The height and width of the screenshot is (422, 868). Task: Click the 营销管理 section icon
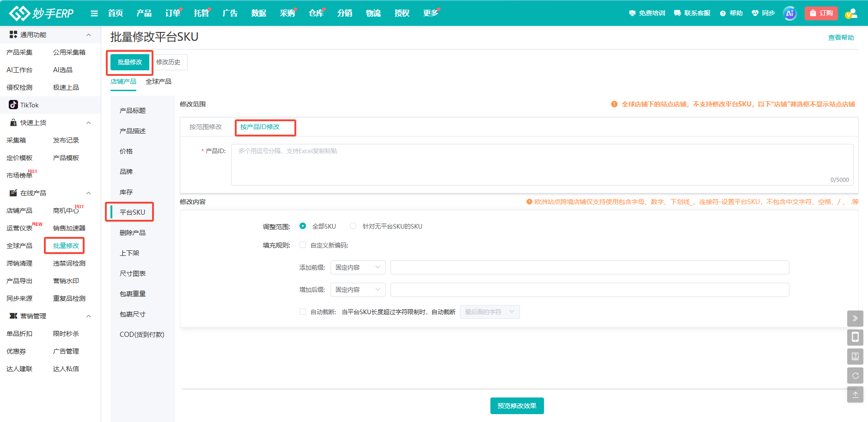click(13, 316)
